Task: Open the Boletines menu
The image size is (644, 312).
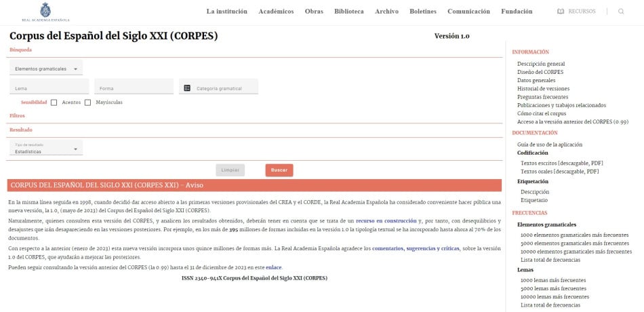Action: tap(422, 12)
